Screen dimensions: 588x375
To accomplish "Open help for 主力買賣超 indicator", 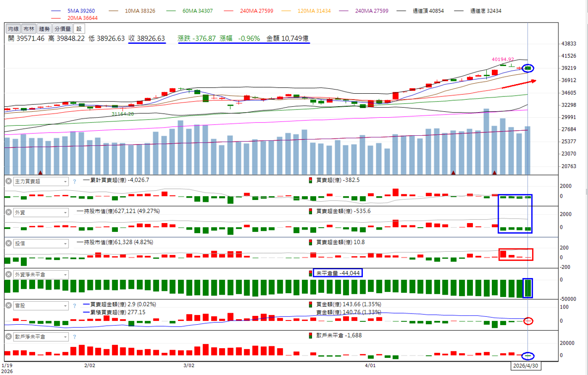I will pos(74,181).
